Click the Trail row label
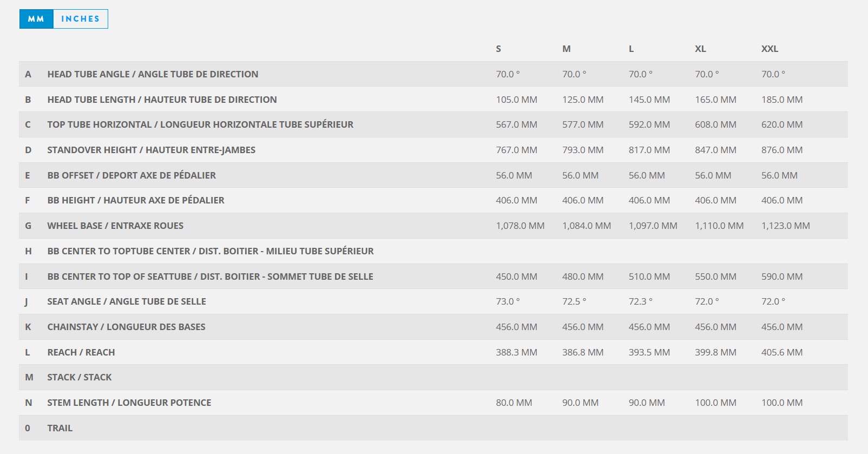Viewport: 868px width, 454px height. tap(60, 428)
